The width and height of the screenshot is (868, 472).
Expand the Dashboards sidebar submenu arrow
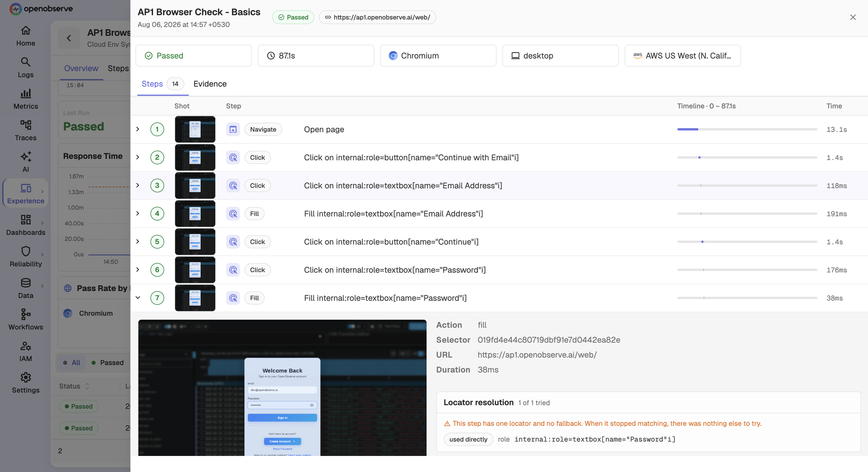(42, 223)
